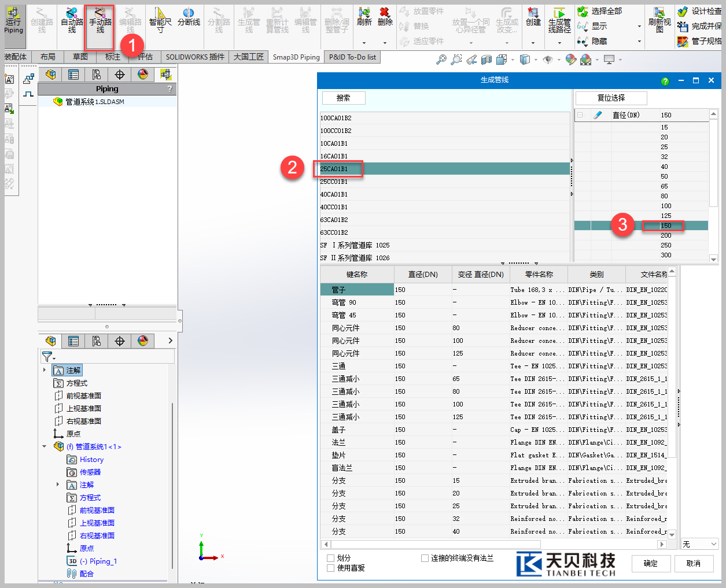726x588 pixels.
Task: Open the dropdown arrow under 删除
Action: tap(385, 43)
